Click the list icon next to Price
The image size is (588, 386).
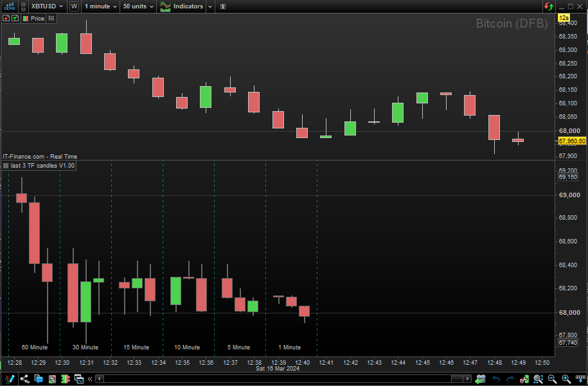tap(51, 18)
